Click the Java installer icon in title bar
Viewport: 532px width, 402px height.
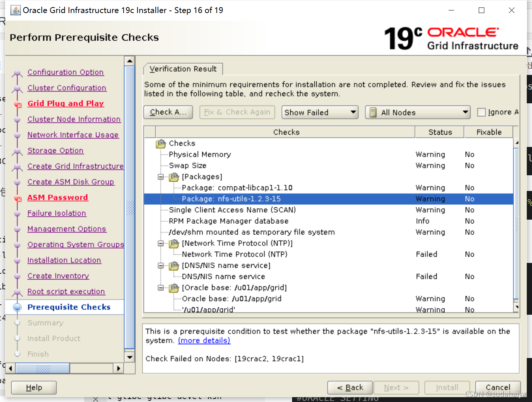16,10
